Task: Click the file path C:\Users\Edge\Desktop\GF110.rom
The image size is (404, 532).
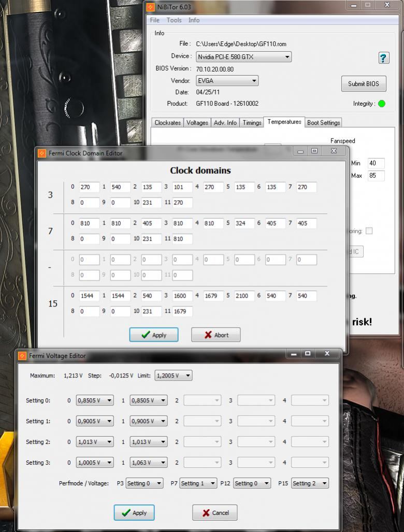Action: [x=241, y=44]
